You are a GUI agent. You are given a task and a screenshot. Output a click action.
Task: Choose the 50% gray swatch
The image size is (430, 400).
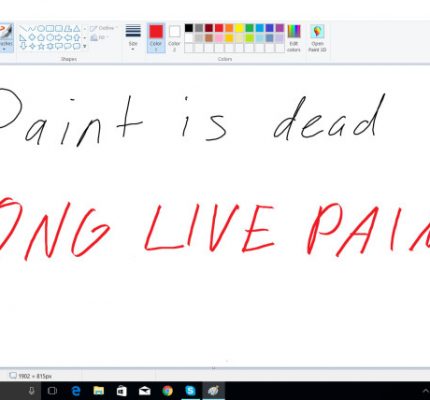tap(199, 28)
